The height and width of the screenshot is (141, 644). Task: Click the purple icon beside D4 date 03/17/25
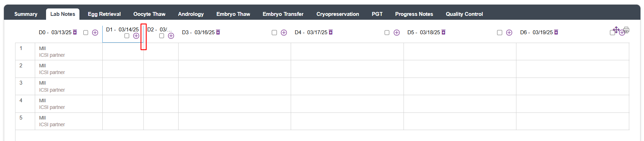point(330,32)
